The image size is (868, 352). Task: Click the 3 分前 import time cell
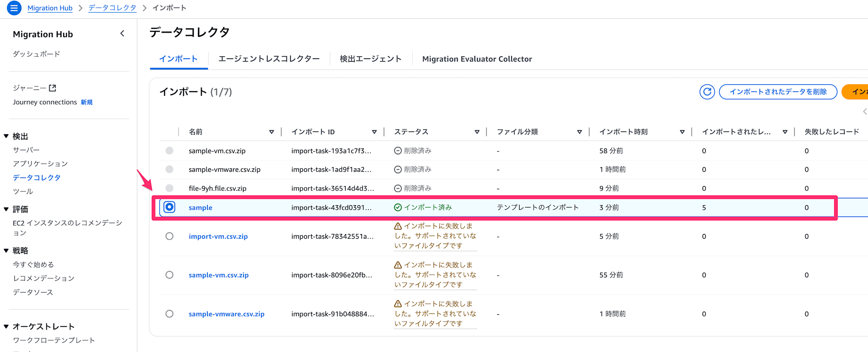click(609, 207)
